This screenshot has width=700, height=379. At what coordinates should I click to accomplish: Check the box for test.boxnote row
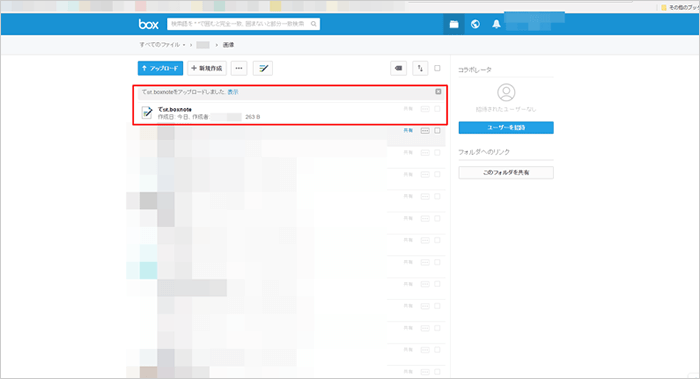pyautogui.click(x=437, y=108)
